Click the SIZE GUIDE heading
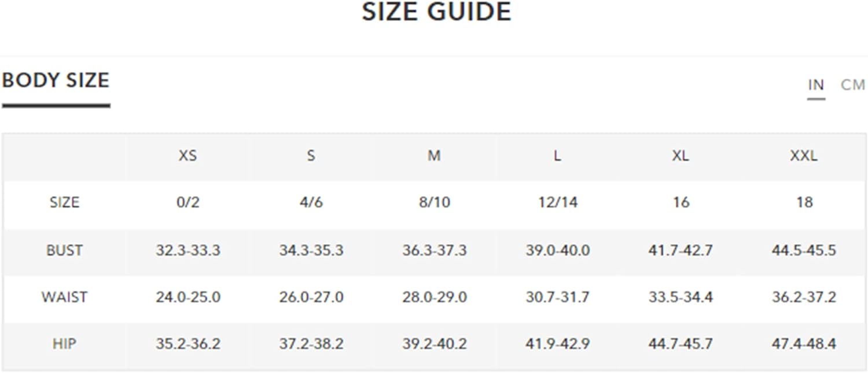The image size is (868, 373). pos(436,12)
